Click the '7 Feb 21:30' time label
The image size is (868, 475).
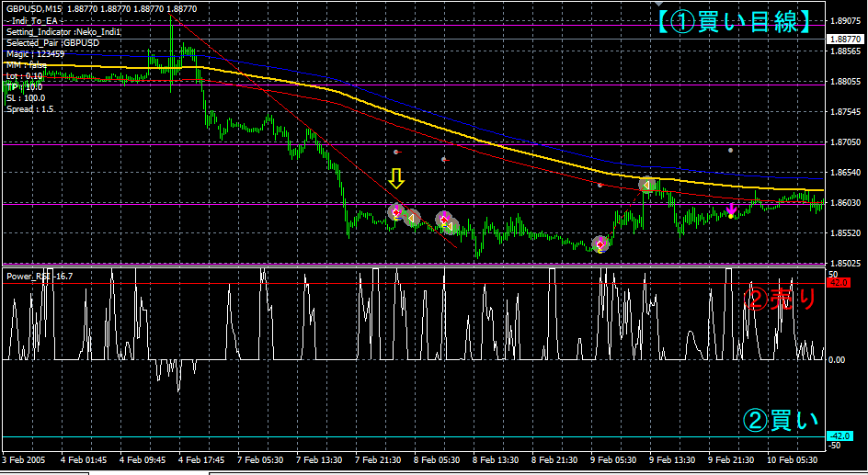(379, 460)
